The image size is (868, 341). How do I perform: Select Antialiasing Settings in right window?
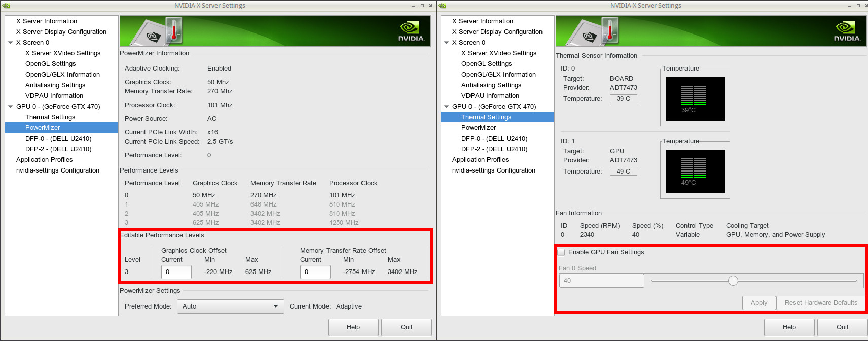click(491, 85)
